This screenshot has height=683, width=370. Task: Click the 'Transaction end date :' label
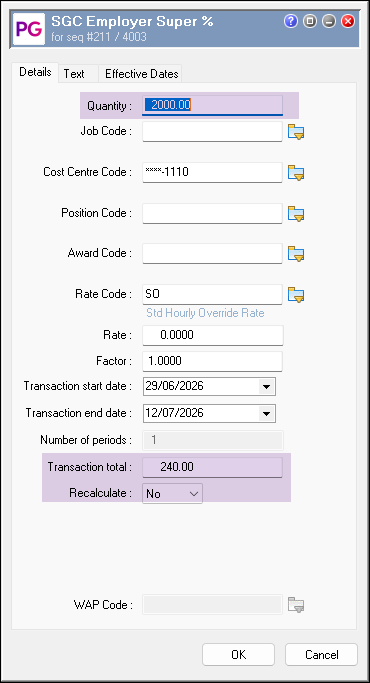pyautogui.click(x=79, y=413)
